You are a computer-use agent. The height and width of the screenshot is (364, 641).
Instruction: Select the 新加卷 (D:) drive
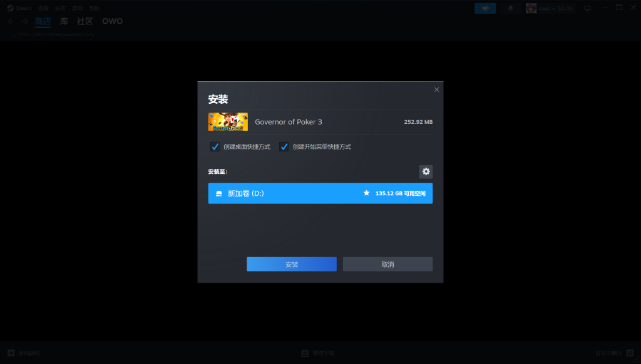coord(320,193)
